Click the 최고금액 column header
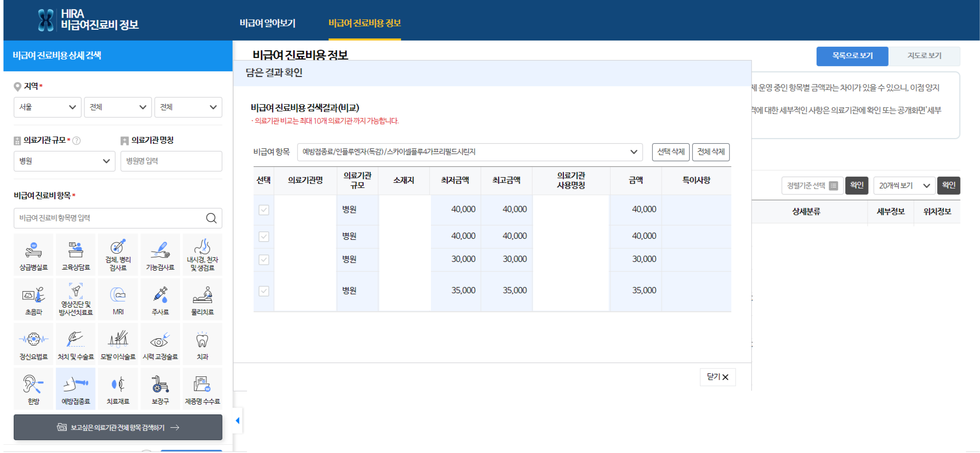 [x=506, y=180]
